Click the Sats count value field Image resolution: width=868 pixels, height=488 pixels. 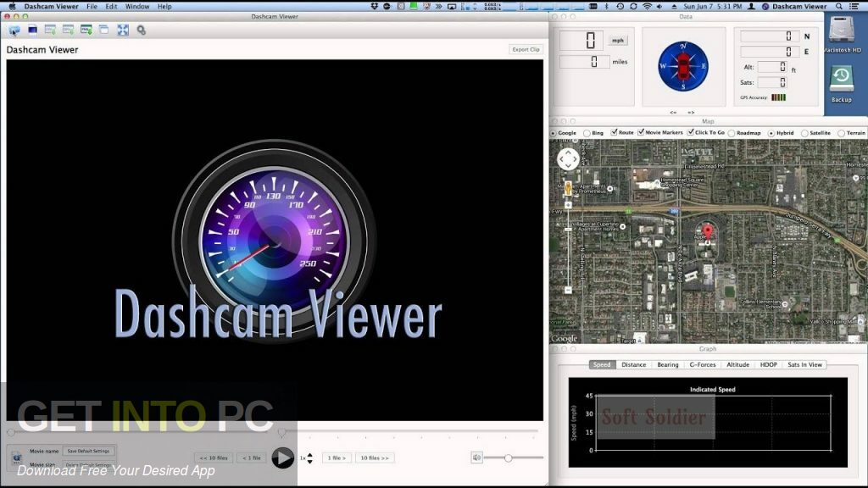[772, 82]
